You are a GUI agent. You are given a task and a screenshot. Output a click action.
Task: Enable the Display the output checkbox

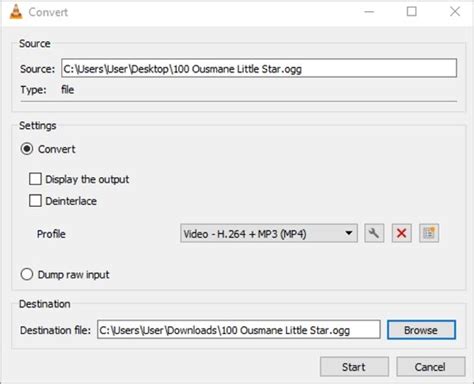(35, 179)
